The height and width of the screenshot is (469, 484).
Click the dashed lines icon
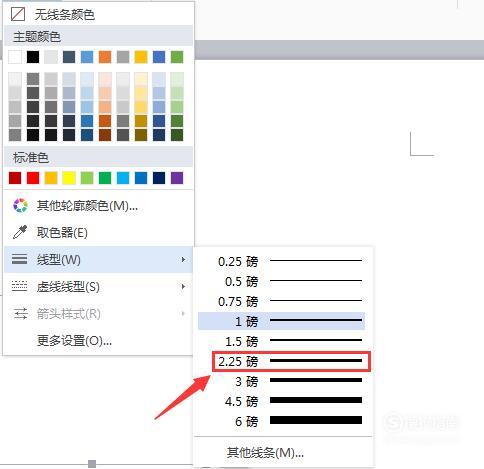19,286
